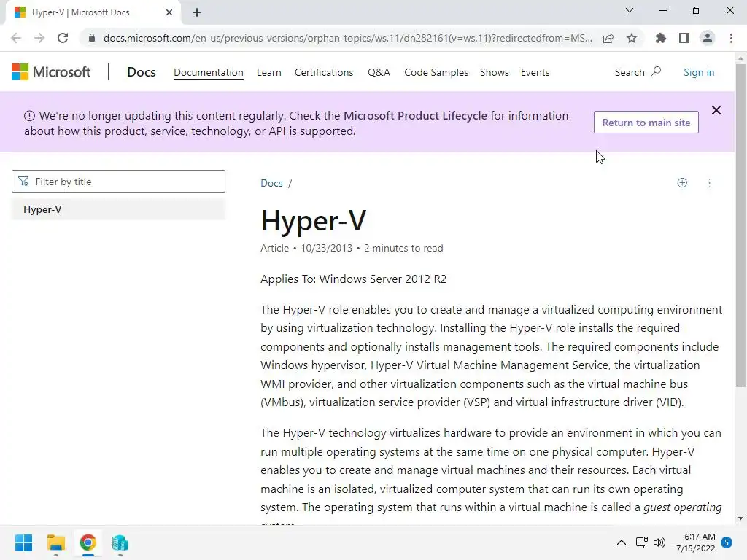Open the volume speaker icon
The height and width of the screenshot is (560, 747).
tap(659, 542)
